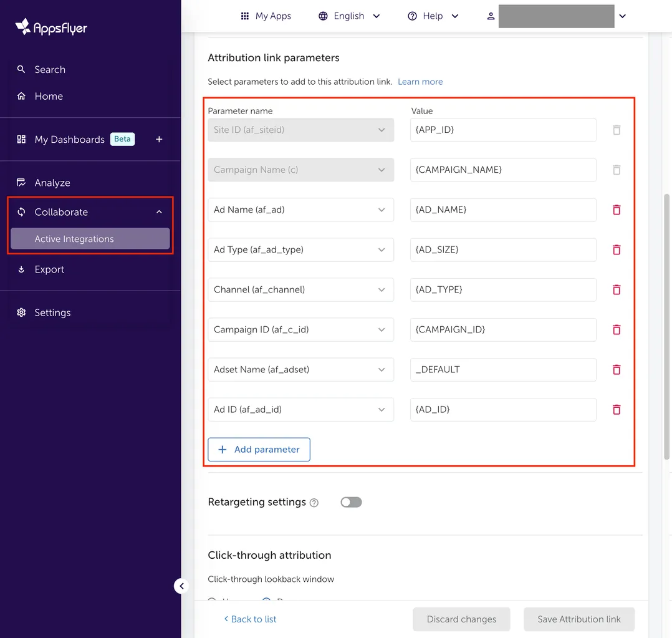Enable the Retargeting settings toggle
672x638 pixels.
(x=351, y=502)
